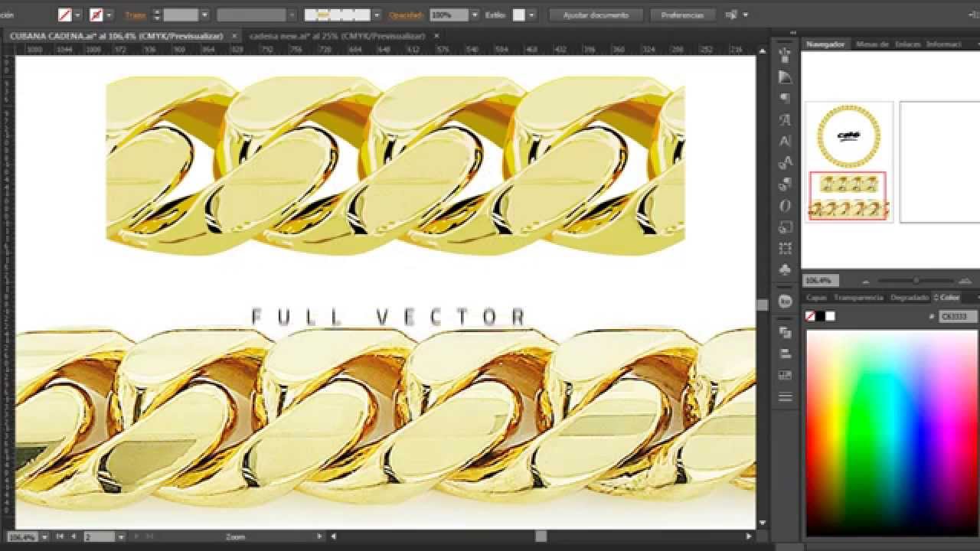Open the Layers panel icon in the lower dock
The image size is (980, 551).
click(785, 333)
